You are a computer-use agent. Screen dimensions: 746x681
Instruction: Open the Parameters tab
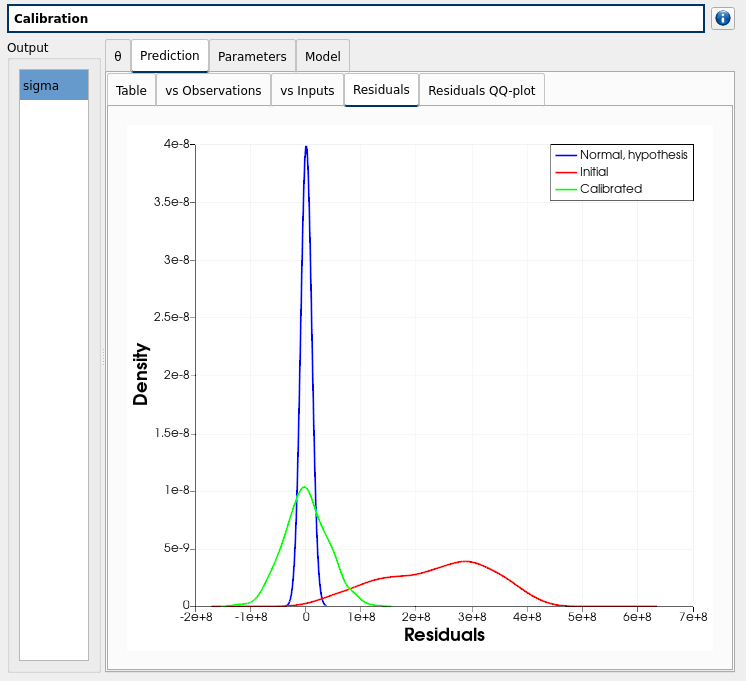coord(252,57)
